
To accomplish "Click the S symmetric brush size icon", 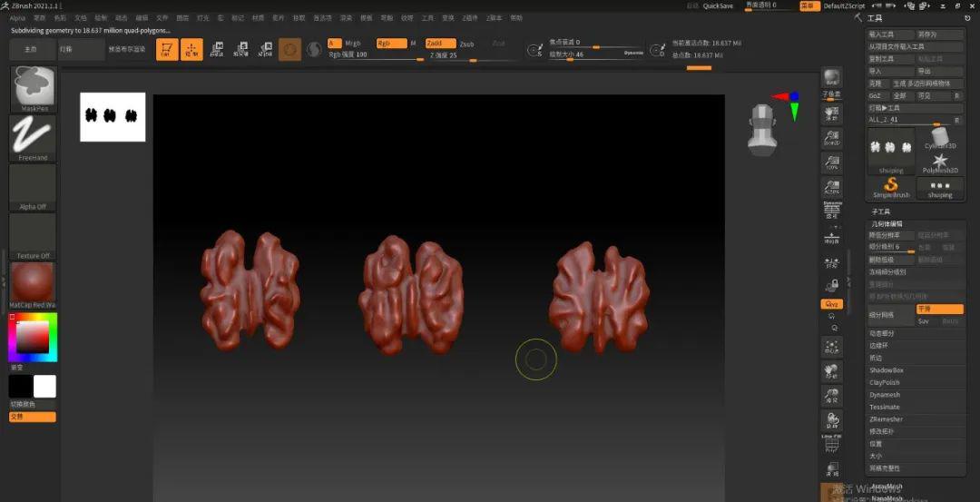I will point(535,50).
